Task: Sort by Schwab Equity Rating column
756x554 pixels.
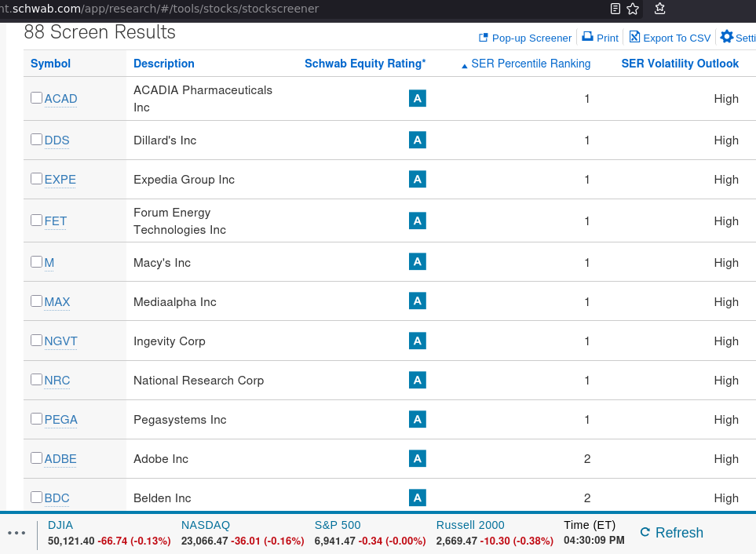Action: tap(365, 64)
